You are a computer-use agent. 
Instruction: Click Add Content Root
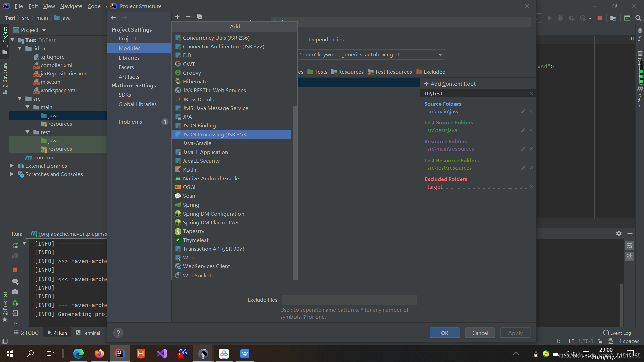(449, 84)
